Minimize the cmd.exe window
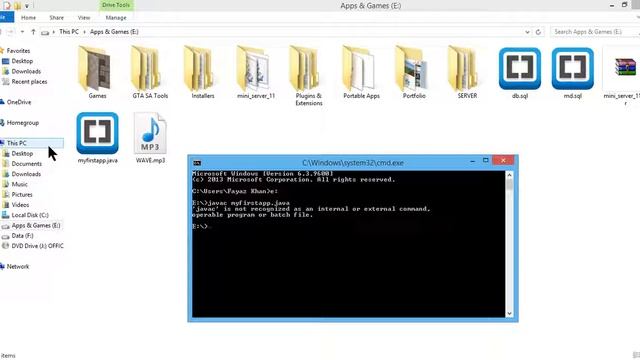640x360 pixels. click(472, 161)
